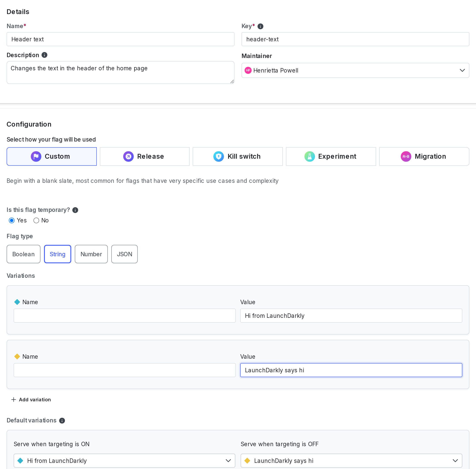Click the Key field info icon
The image size is (476, 469).
pyautogui.click(x=260, y=26)
